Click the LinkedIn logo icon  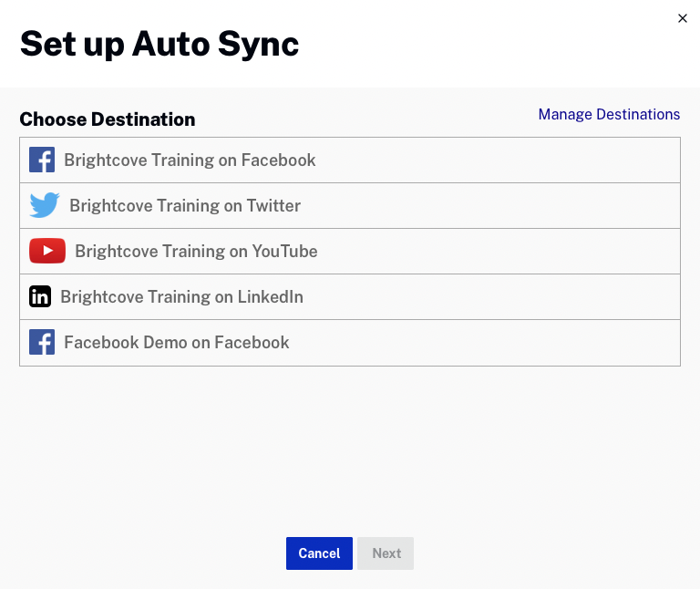(x=40, y=297)
